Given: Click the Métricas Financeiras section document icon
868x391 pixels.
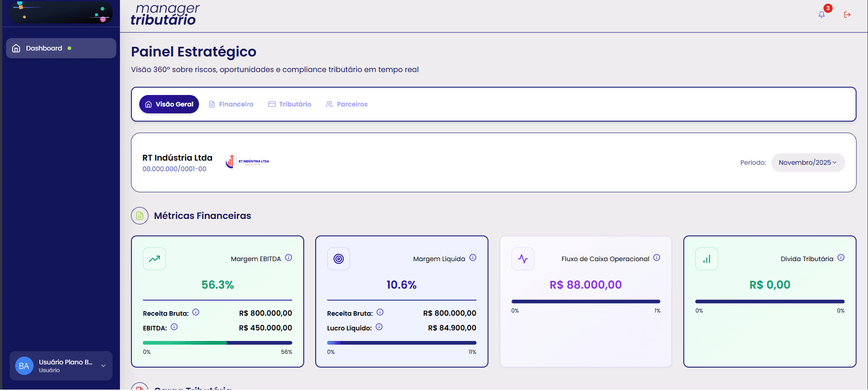Looking at the screenshot, I should 140,216.
